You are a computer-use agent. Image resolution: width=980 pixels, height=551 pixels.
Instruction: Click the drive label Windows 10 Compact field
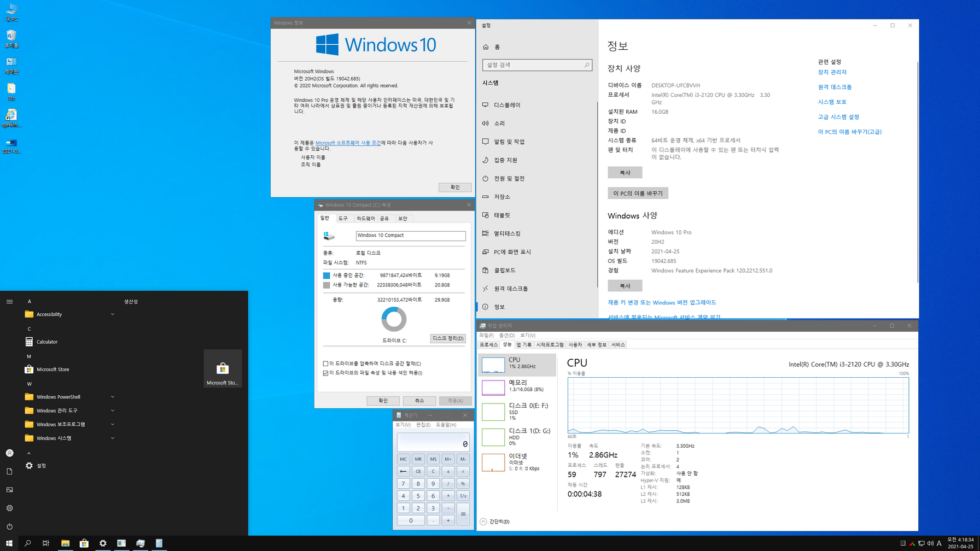[411, 236]
